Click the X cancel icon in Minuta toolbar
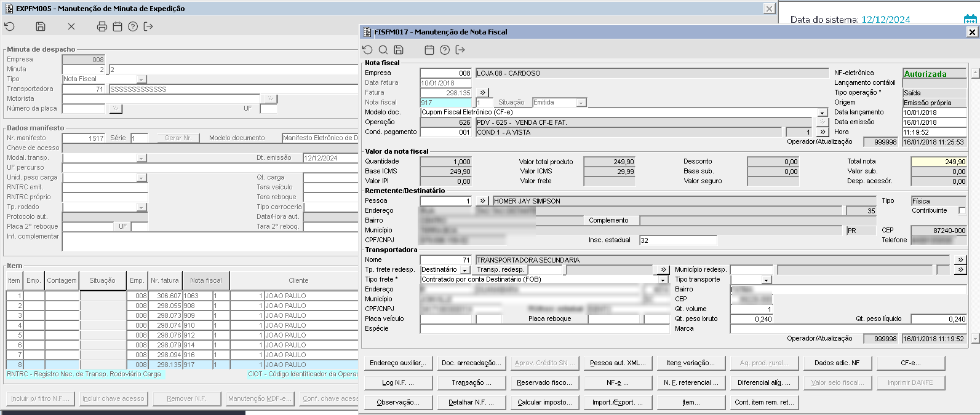The height and width of the screenshot is (415, 980). tap(71, 26)
